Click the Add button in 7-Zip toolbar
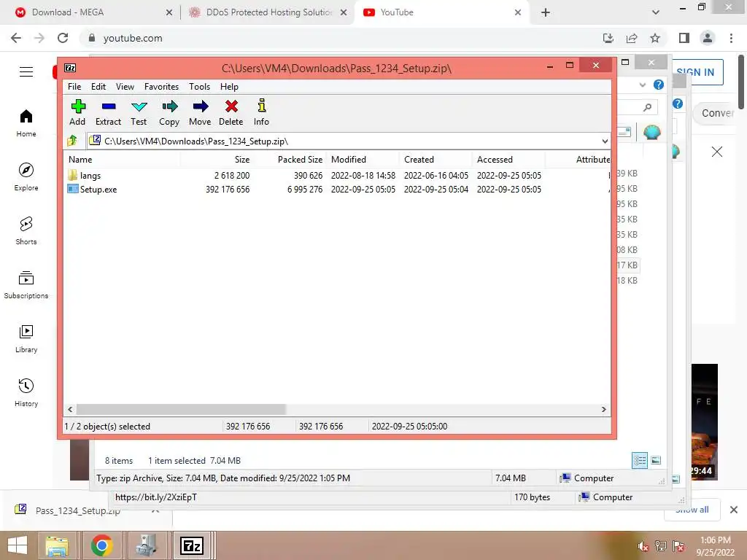 (x=77, y=112)
